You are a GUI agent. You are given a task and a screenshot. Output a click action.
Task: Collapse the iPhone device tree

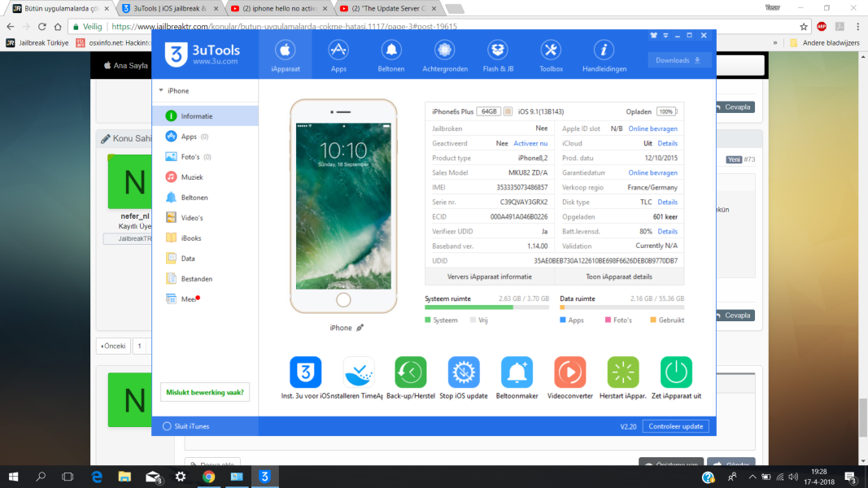pos(161,91)
